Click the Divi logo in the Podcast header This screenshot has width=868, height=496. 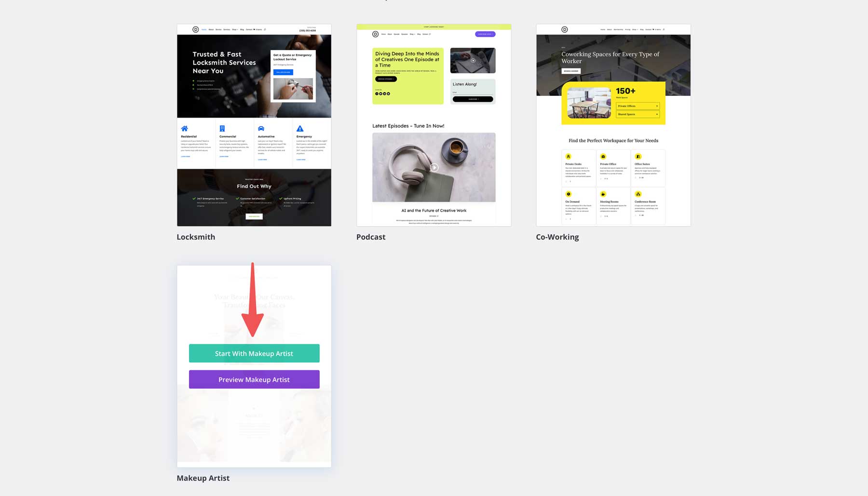375,34
